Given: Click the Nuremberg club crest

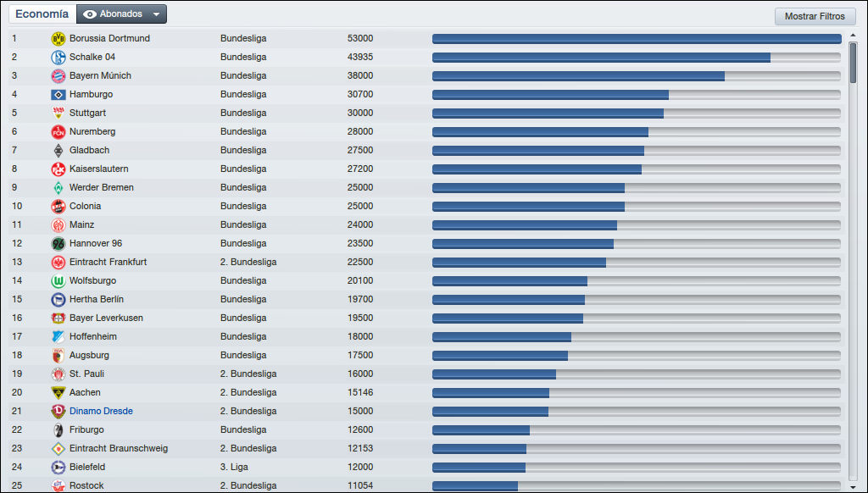Looking at the screenshot, I should coord(58,131).
